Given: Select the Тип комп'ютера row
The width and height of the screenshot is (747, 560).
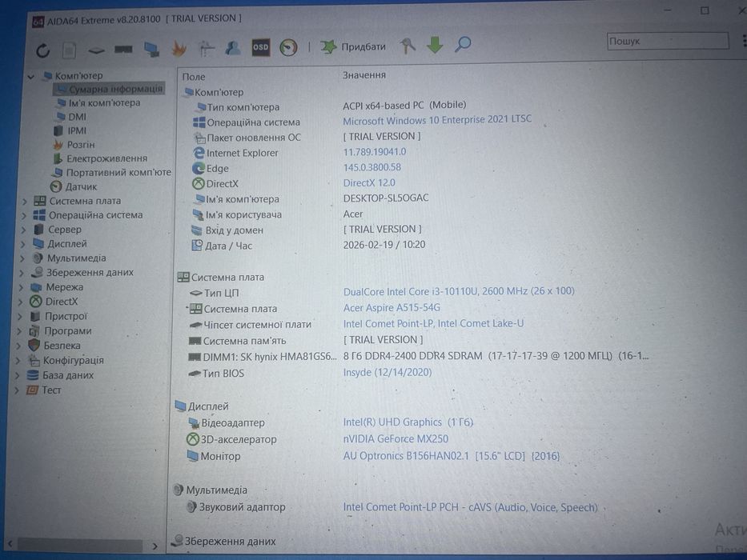Looking at the screenshot, I should pyautogui.click(x=331, y=106).
